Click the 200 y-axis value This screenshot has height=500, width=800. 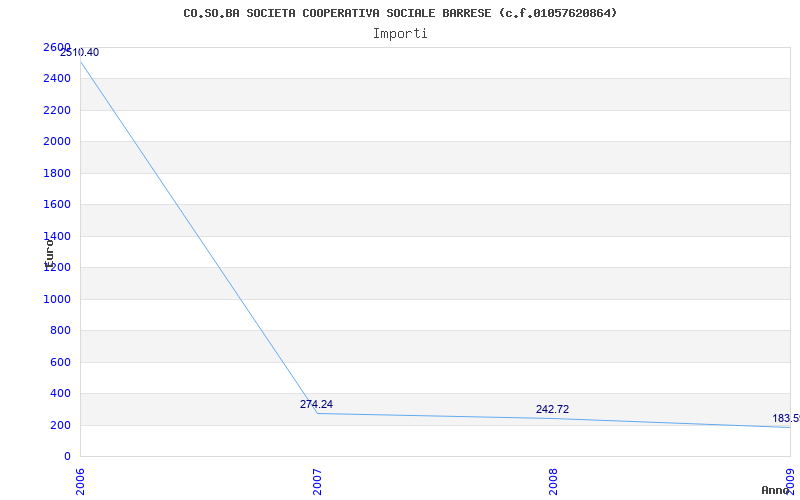(x=60, y=425)
